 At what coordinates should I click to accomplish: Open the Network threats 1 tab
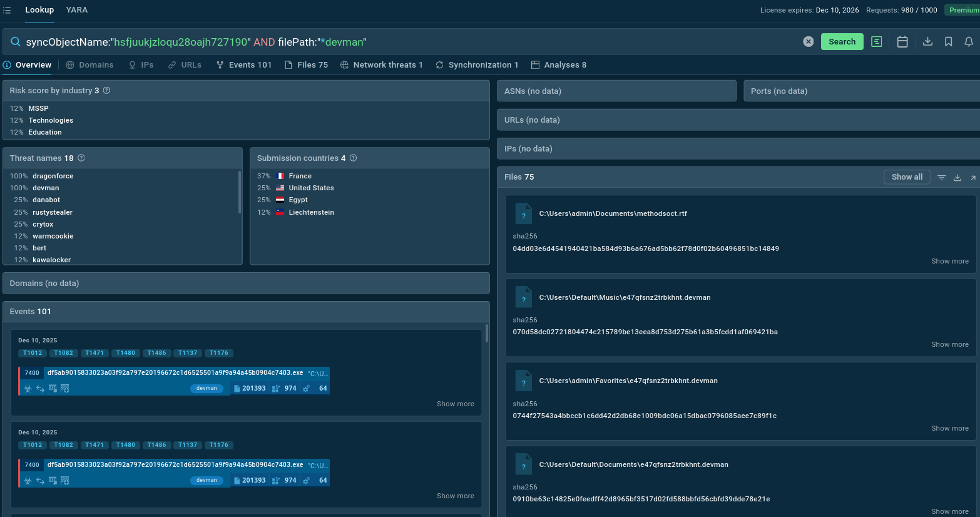click(382, 65)
